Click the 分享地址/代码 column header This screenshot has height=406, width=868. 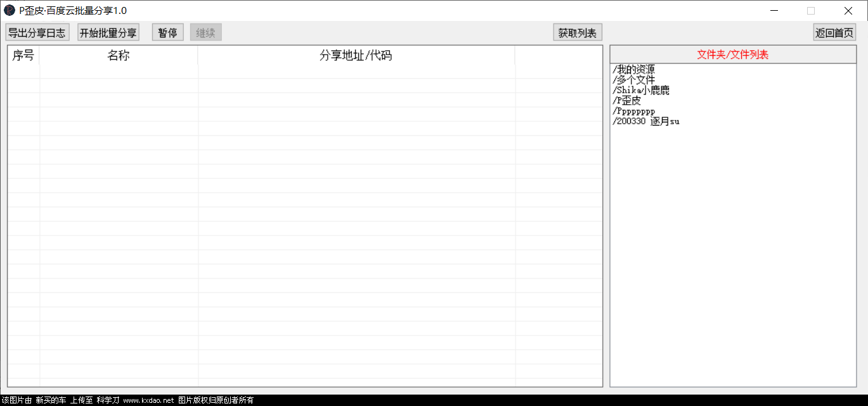tap(356, 56)
